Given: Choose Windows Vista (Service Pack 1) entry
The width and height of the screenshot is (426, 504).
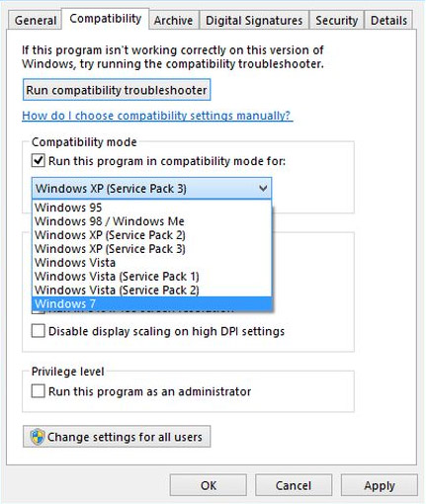Looking at the screenshot, I should point(152,276).
